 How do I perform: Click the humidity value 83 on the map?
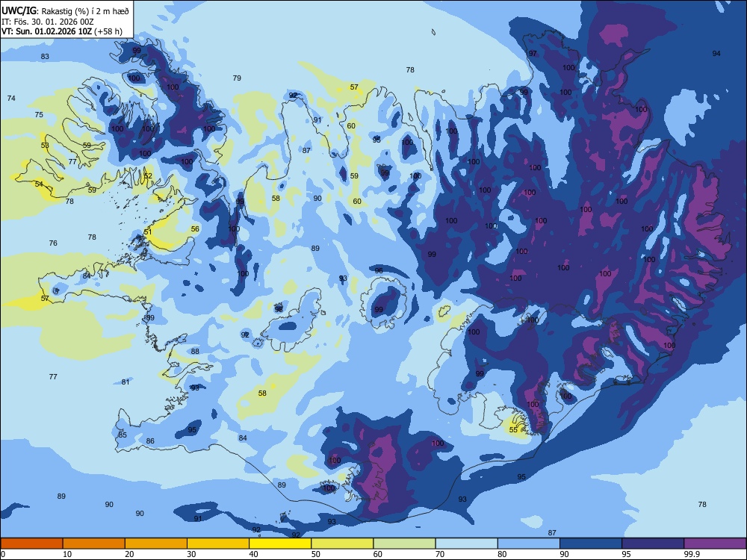[45, 56]
